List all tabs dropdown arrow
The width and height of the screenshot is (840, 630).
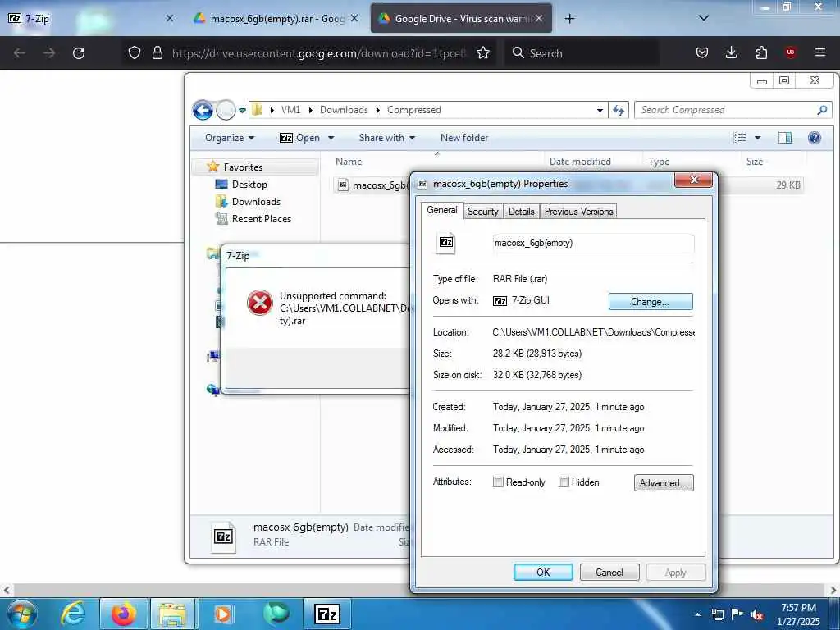(704, 18)
